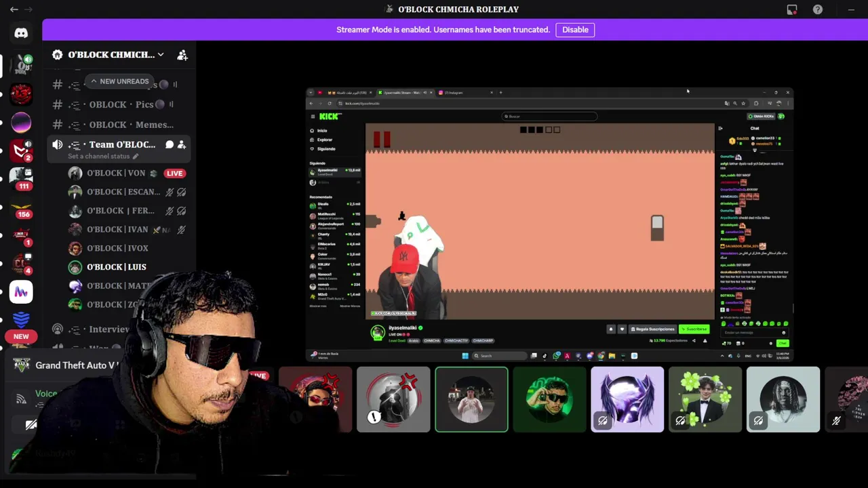This screenshot has width=868, height=488.
Task: Select the participant tile with the grayscale portrait avatar
Action: (783, 399)
